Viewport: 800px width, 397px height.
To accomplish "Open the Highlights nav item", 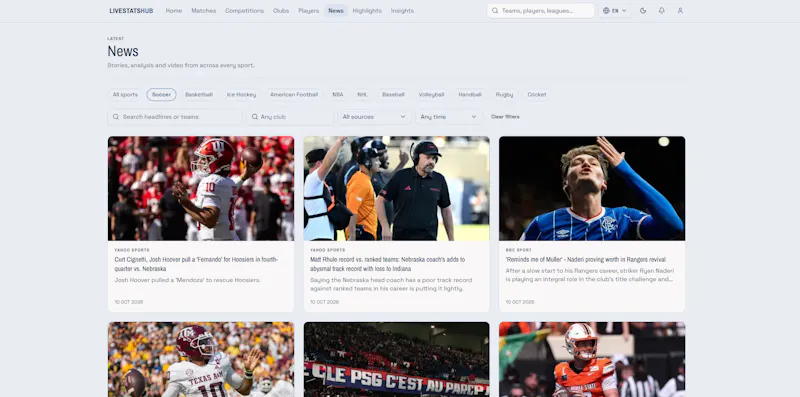I will pos(367,11).
